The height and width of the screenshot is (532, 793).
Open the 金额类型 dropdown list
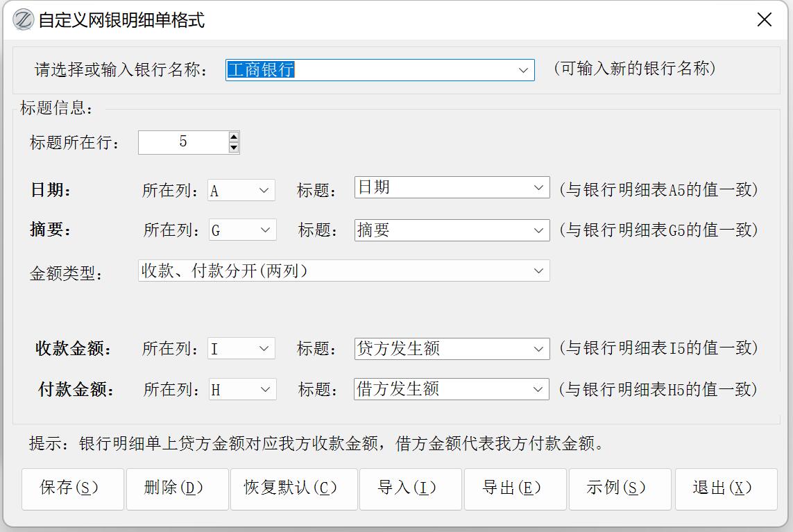coord(539,271)
